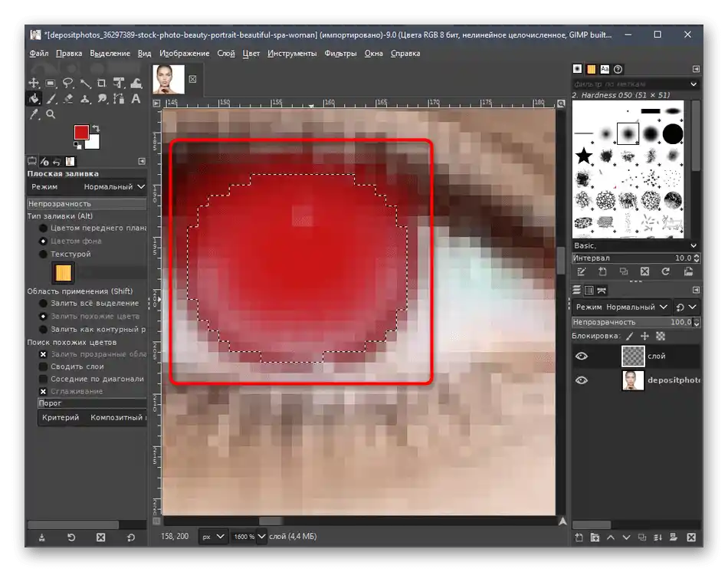Select the Color Picker eyedropper tool
Screen dimensions: 728x572
pos(34,115)
